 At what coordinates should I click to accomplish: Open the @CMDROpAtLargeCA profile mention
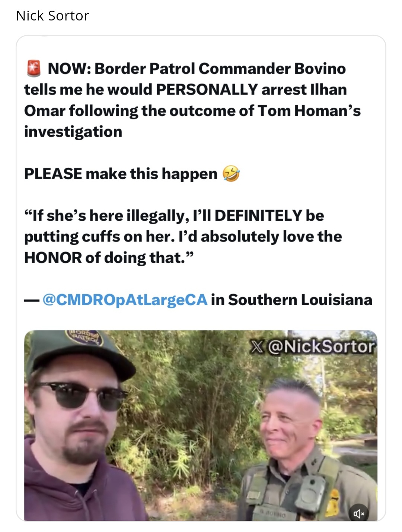pyautogui.click(x=125, y=300)
